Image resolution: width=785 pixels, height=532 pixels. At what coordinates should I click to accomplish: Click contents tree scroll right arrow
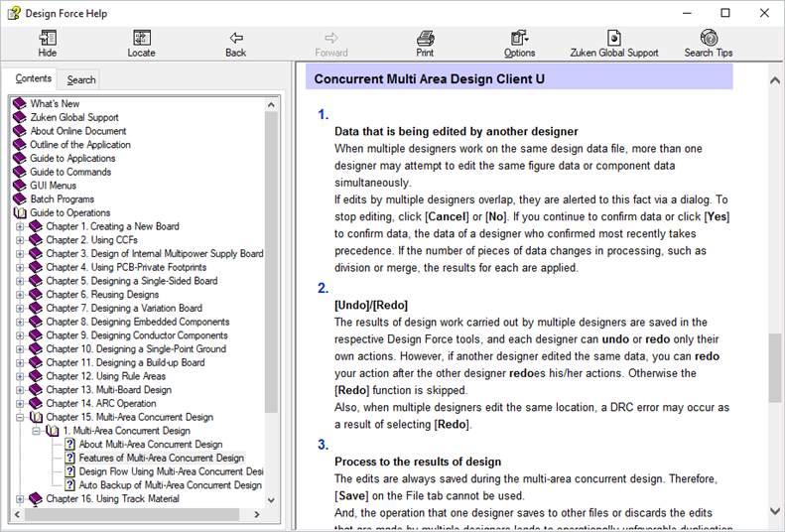pos(257,514)
